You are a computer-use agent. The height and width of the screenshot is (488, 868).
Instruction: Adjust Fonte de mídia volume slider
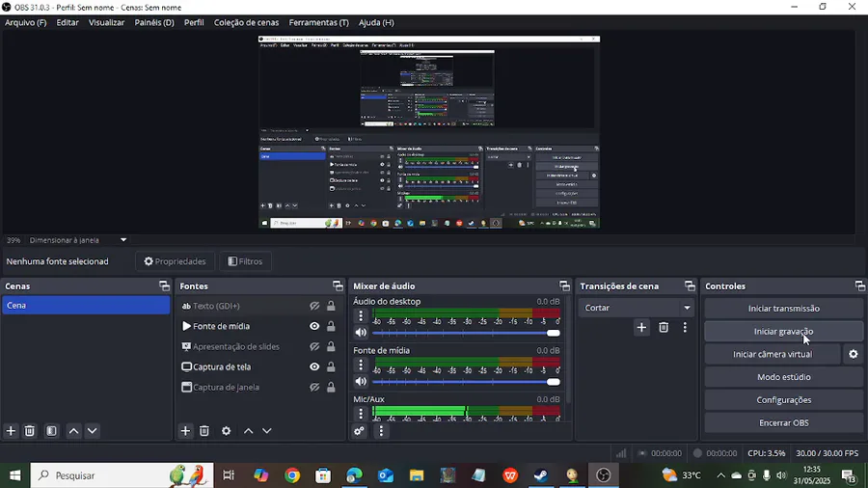click(x=466, y=382)
